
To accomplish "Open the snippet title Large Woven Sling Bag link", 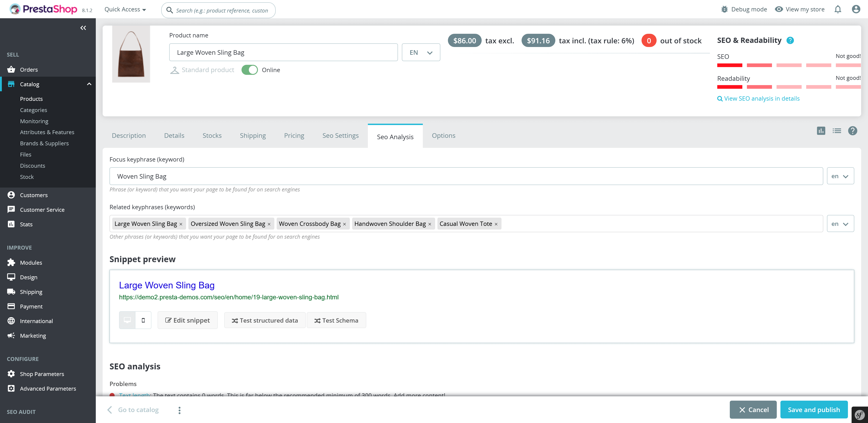I will tap(167, 285).
